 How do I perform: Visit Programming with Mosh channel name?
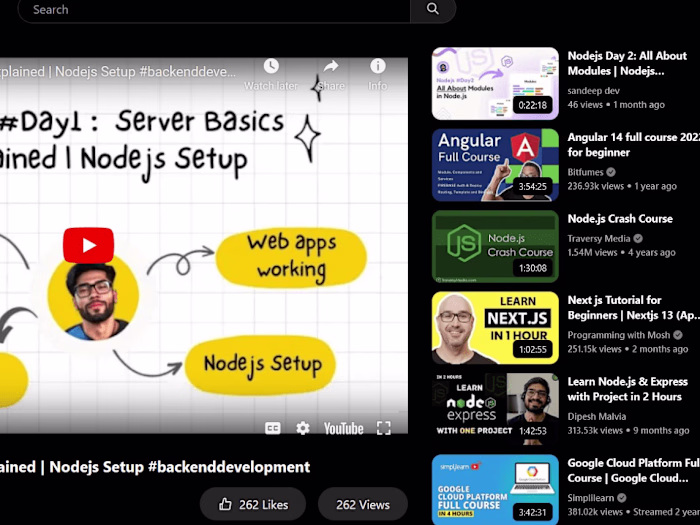[619, 335]
